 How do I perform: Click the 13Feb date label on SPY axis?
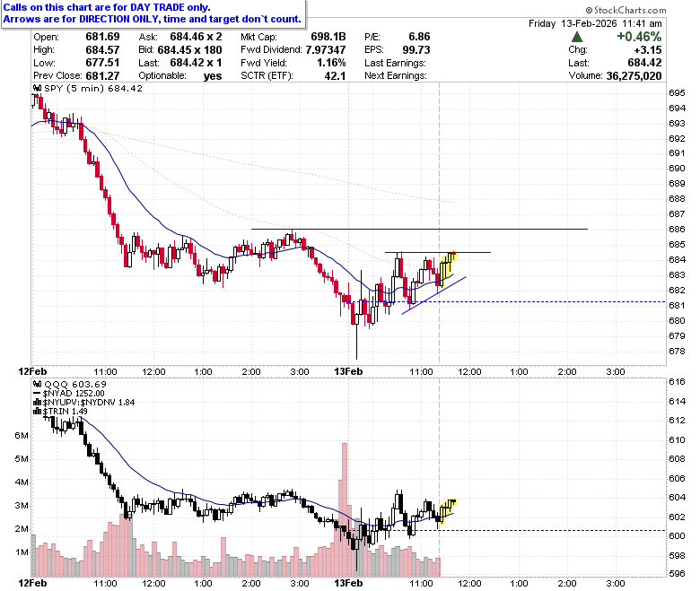pos(348,371)
